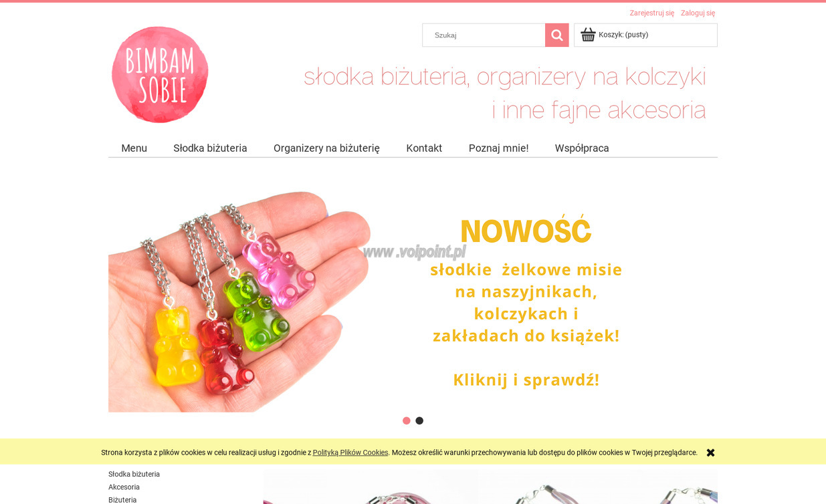
Task: Focus the Szukaj search field
Action: (484, 35)
